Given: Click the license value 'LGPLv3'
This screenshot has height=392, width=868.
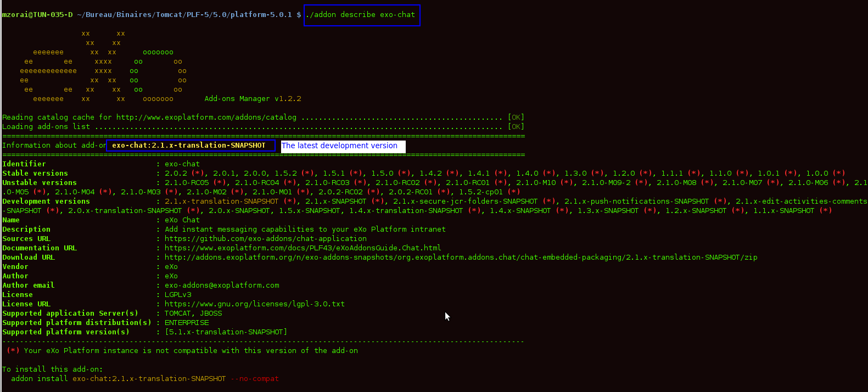Looking at the screenshot, I should (178, 295).
